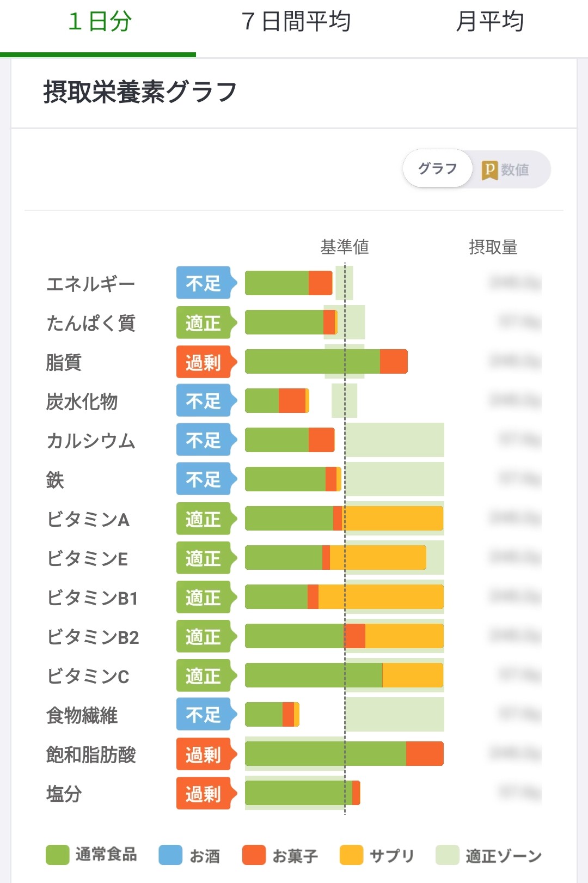Tap the 適正 badge for ビタミンC
The image size is (588, 883).
pyautogui.click(x=206, y=675)
